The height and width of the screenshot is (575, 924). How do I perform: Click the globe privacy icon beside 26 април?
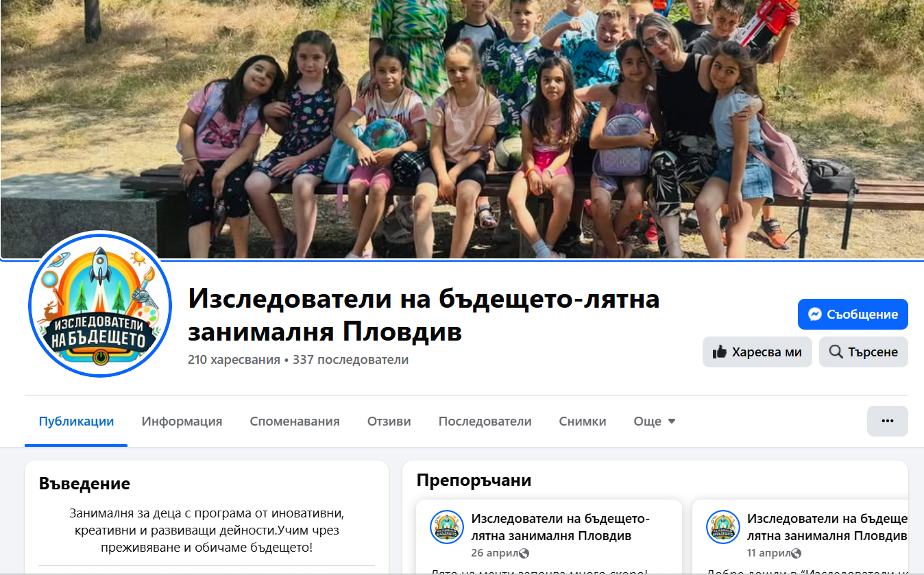[524, 554]
